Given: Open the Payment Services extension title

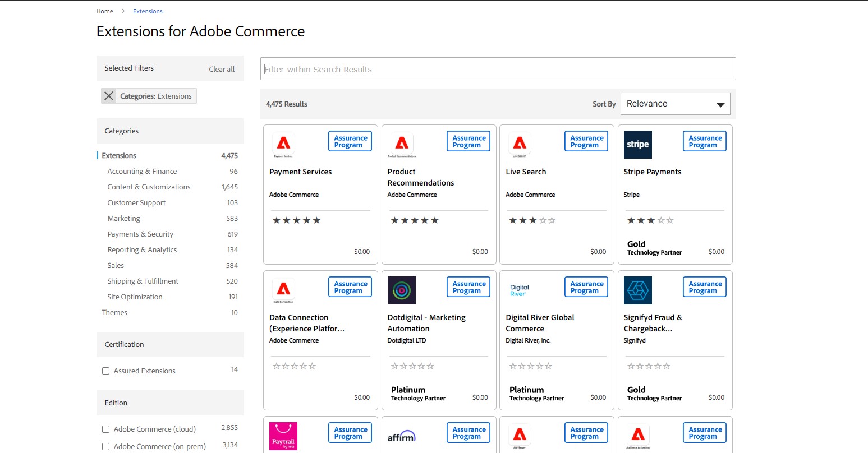Looking at the screenshot, I should [300, 172].
